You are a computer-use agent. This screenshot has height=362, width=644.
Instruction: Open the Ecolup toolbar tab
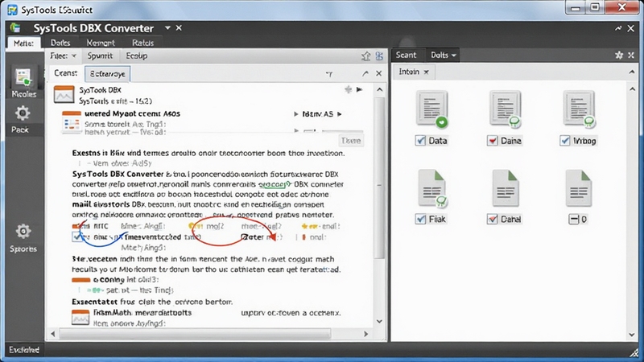(x=136, y=56)
